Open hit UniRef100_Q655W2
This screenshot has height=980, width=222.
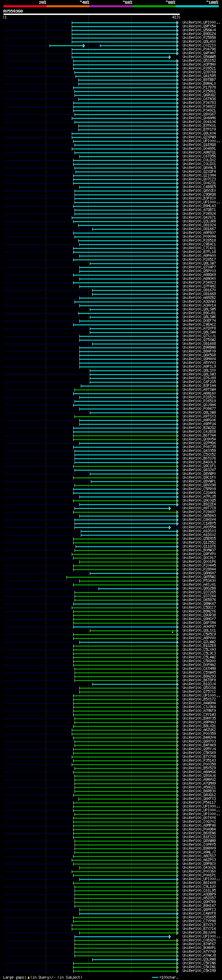199,577
